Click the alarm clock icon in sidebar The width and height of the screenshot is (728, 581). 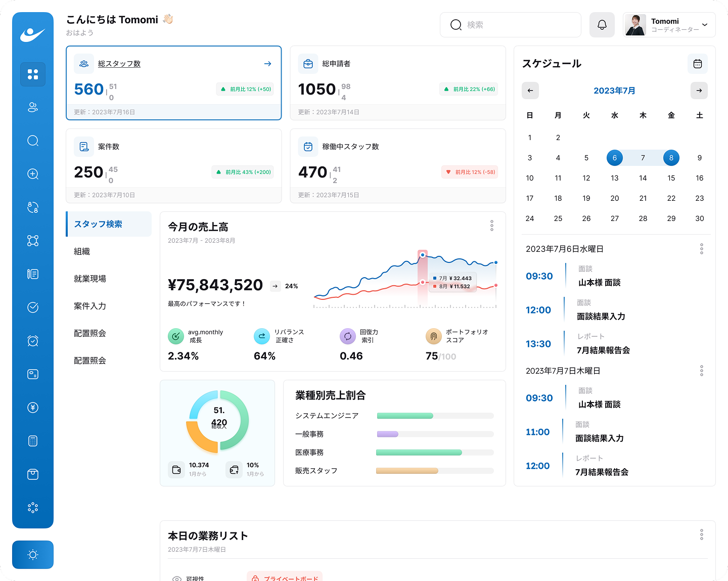click(33, 341)
